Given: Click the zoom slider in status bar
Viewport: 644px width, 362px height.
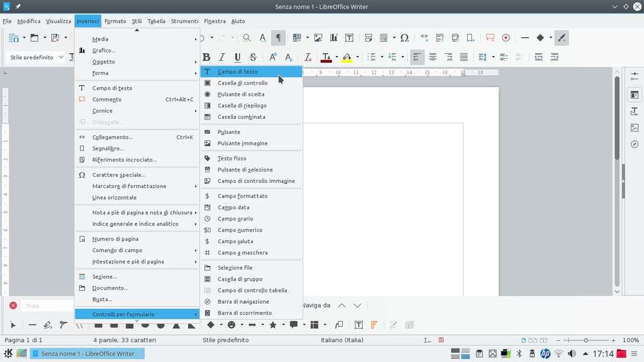Looking at the screenshot, I should (x=585, y=340).
